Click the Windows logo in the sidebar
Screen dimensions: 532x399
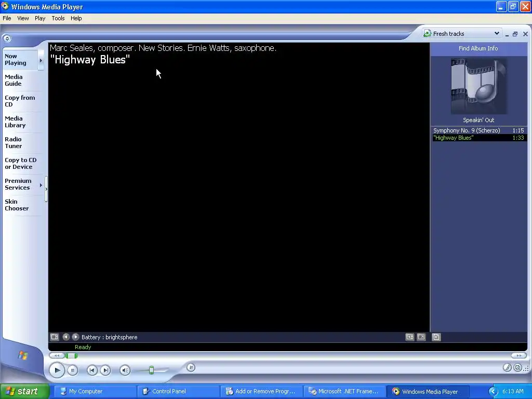pyautogui.click(x=23, y=355)
